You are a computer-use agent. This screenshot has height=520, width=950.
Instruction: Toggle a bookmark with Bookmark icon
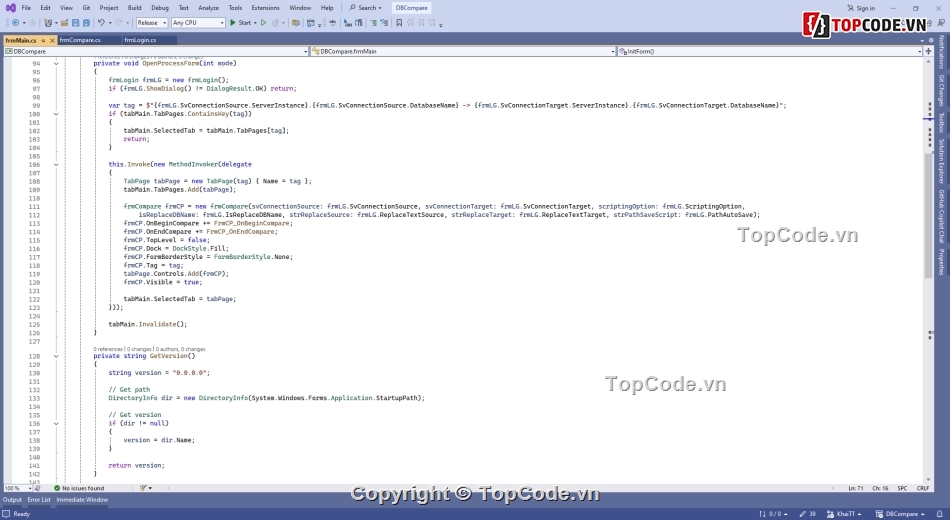(399, 22)
